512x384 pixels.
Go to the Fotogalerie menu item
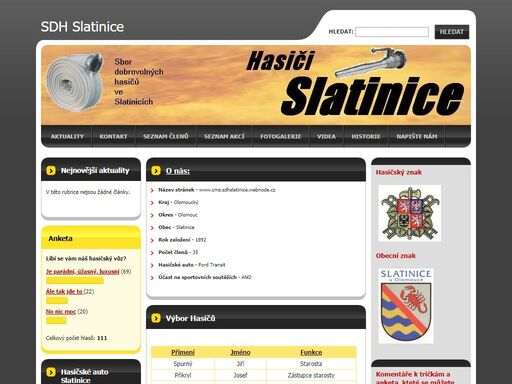[281, 136]
